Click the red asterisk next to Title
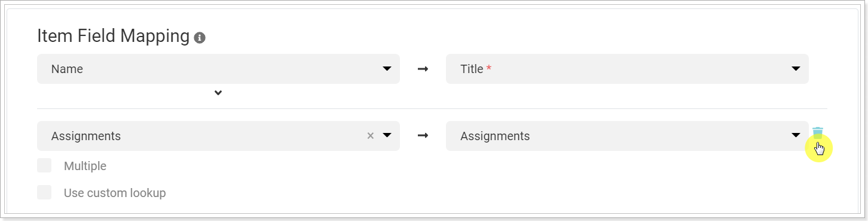Viewport: 868px width, 221px height. (x=488, y=69)
